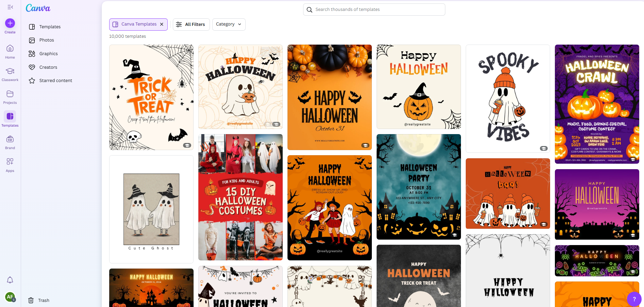Open the Apps section
The width and height of the screenshot is (644, 307).
click(x=10, y=164)
